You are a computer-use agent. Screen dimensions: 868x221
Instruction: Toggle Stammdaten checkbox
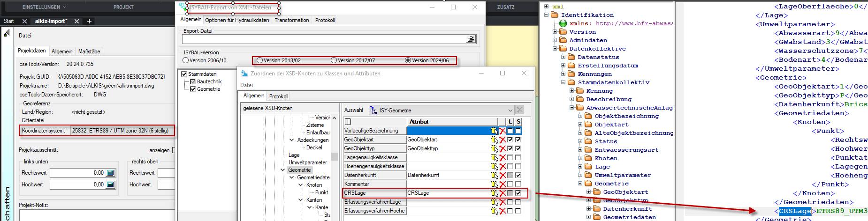tap(184, 74)
